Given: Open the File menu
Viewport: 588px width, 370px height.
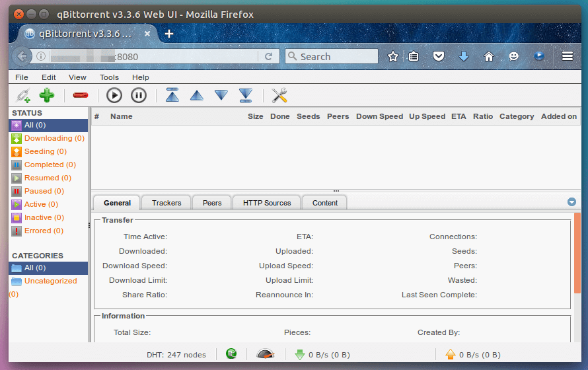Looking at the screenshot, I should pyautogui.click(x=22, y=77).
